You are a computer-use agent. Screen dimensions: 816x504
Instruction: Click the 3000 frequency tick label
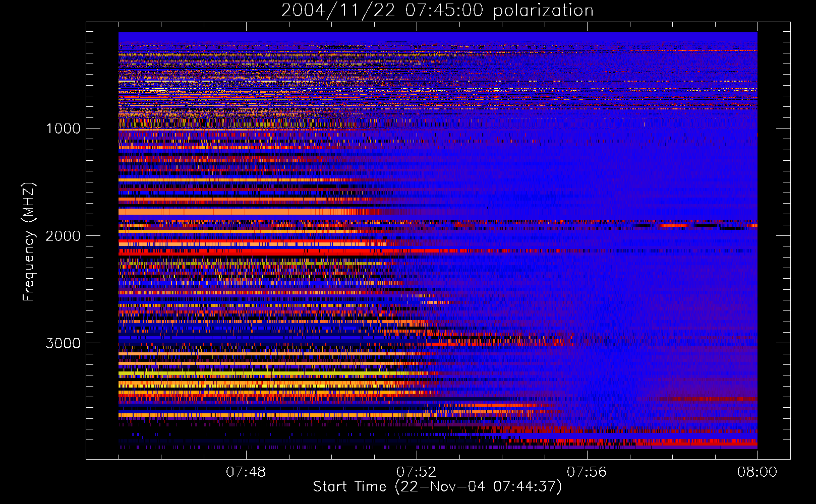[63, 343]
